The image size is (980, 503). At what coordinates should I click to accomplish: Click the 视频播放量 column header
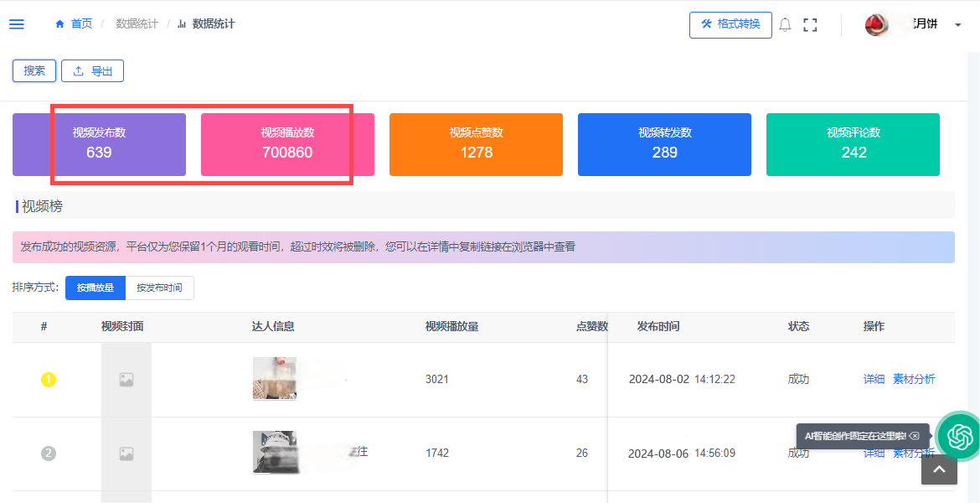pos(451,327)
